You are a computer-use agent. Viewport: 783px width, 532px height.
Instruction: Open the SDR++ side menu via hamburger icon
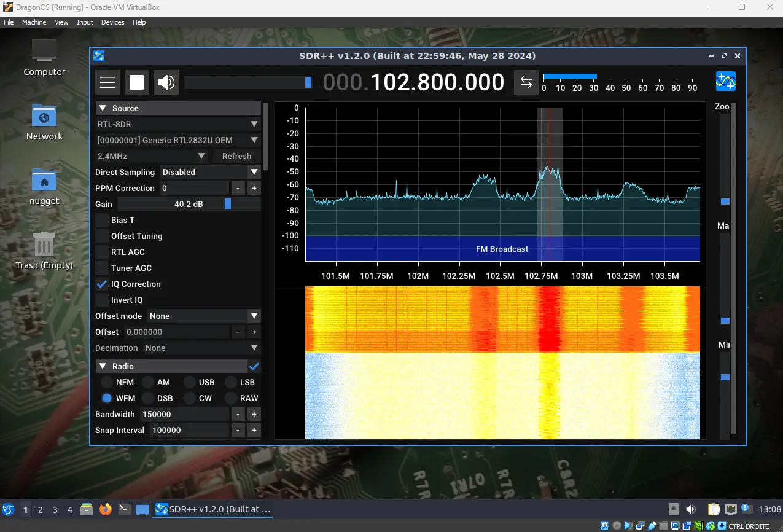pos(107,82)
